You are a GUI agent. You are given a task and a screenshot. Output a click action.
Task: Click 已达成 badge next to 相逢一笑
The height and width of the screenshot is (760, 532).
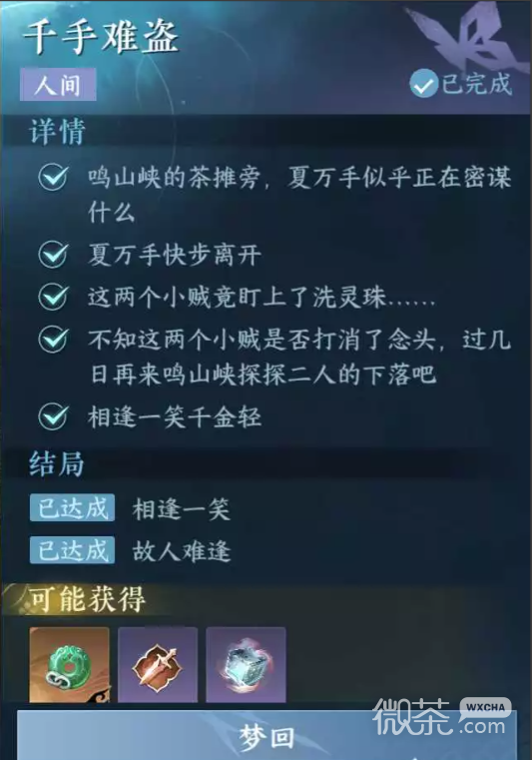pos(72,508)
